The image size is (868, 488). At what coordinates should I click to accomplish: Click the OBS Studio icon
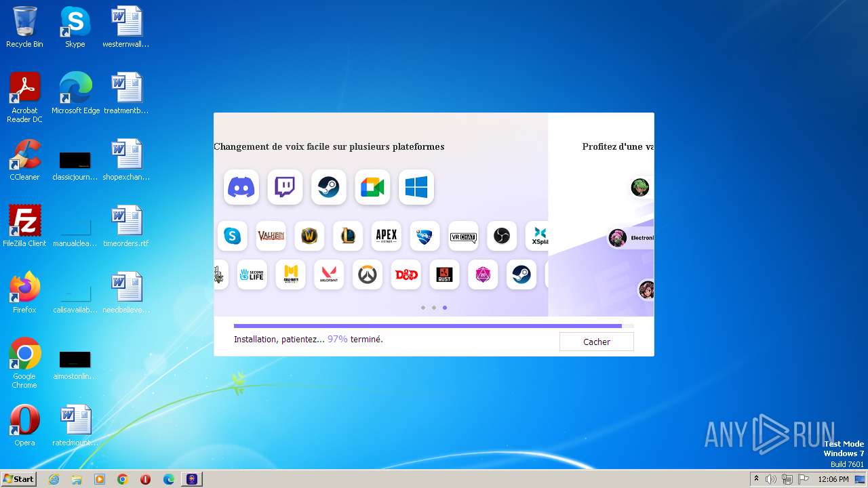[x=502, y=236]
